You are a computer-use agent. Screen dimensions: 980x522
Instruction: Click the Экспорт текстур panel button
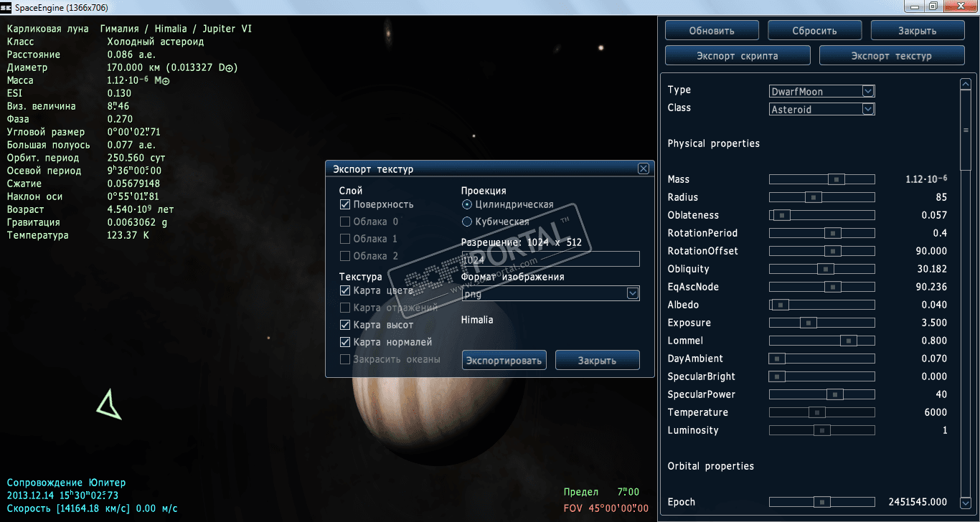(x=892, y=55)
